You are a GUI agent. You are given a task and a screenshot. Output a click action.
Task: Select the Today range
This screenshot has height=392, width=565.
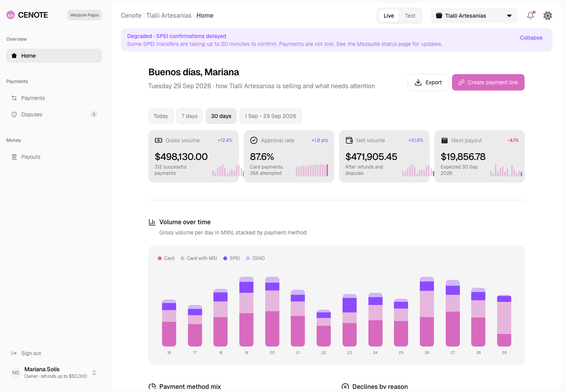[161, 116]
